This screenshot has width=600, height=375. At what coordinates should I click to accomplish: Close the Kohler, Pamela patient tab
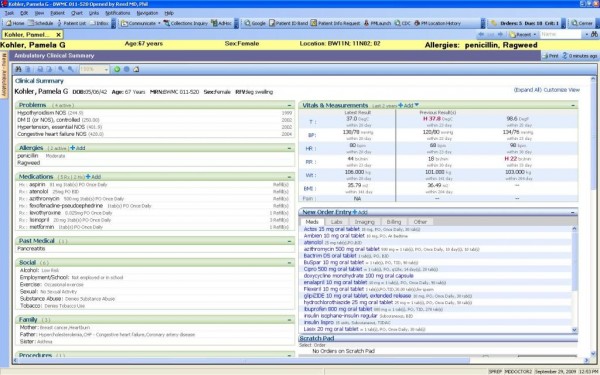click(59, 35)
